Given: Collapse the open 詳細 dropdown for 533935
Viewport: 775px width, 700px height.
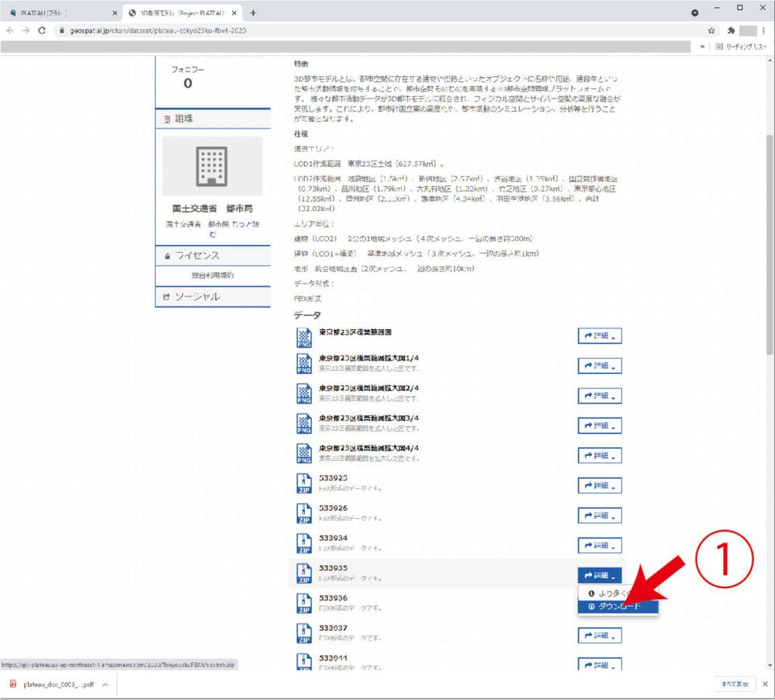Looking at the screenshot, I should coord(600,575).
